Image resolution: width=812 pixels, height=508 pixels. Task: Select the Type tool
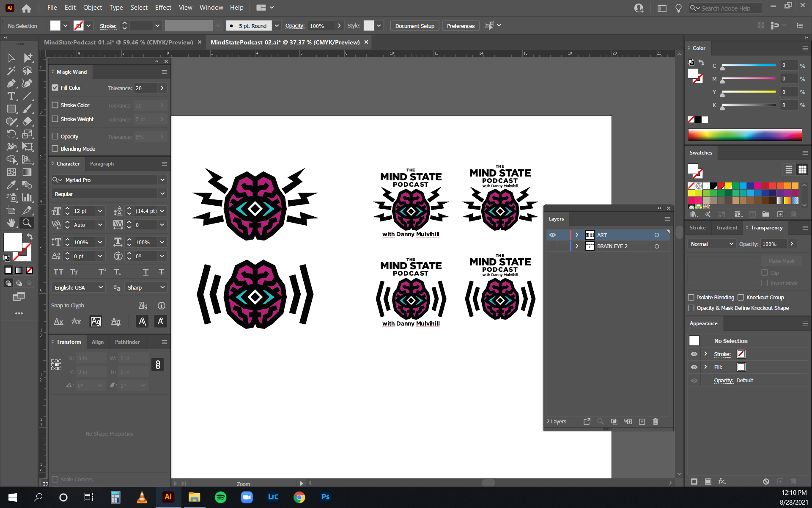tap(11, 96)
